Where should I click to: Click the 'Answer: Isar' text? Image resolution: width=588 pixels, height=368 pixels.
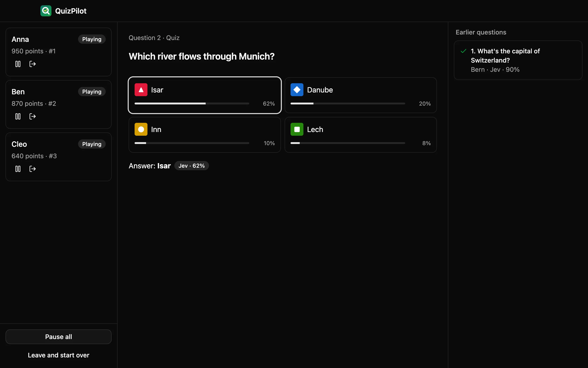coord(150,166)
